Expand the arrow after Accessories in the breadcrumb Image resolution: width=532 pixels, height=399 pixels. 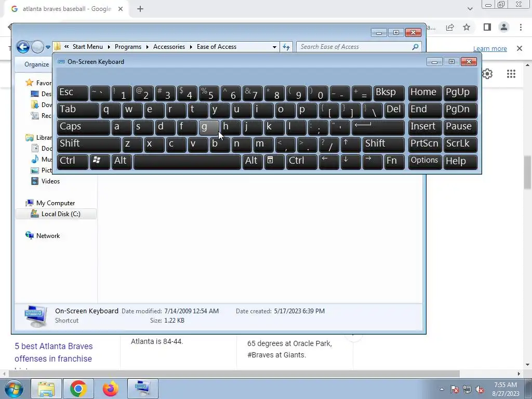191,47
